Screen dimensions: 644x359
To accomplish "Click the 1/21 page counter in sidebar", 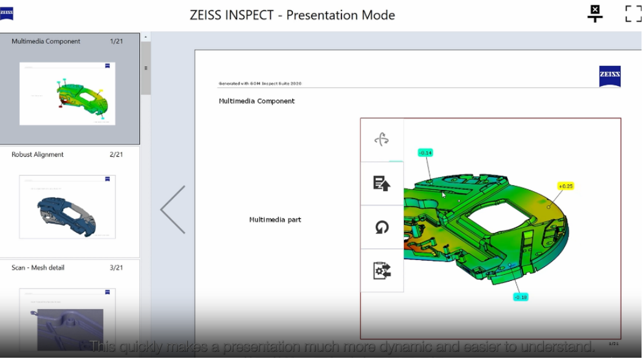I will click(x=116, y=41).
